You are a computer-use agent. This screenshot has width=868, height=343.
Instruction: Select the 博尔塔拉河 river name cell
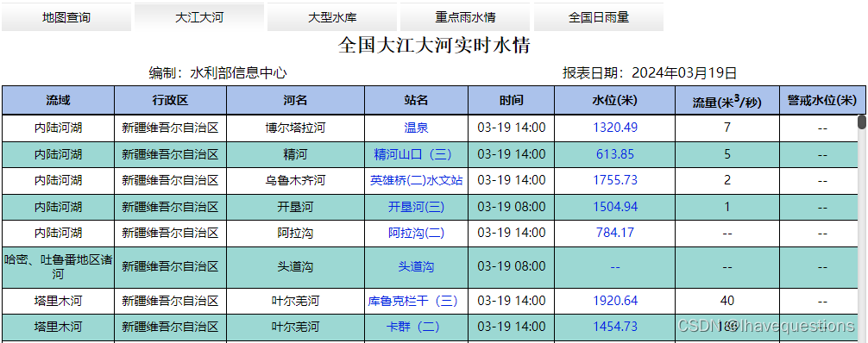coord(296,128)
